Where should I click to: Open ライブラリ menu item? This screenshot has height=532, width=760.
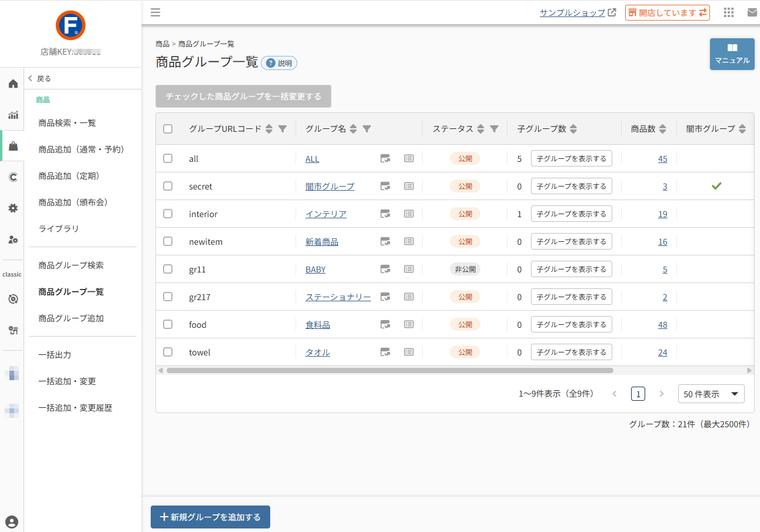pyautogui.click(x=58, y=229)
